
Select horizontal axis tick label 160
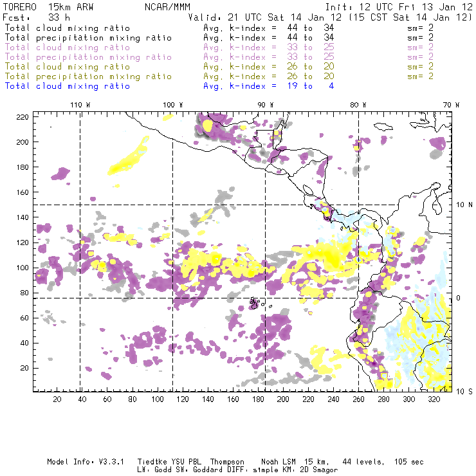[233, 399]
